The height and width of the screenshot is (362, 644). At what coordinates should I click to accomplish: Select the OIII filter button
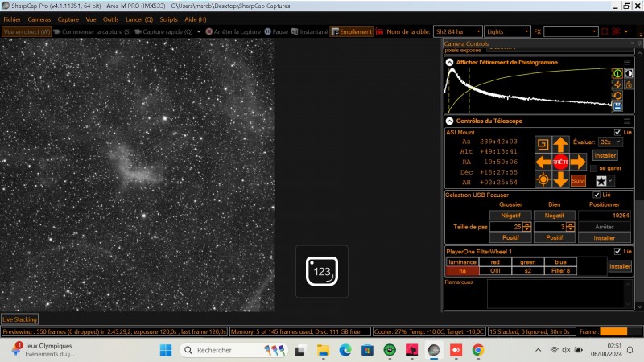[495, 271]
